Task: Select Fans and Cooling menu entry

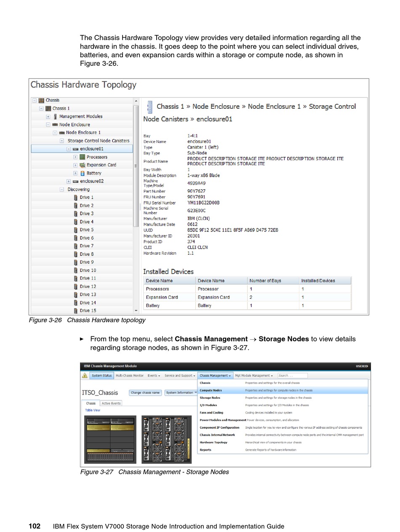Action: (x=283, y=413)
